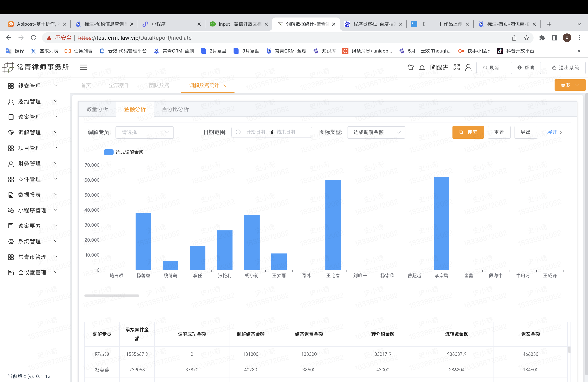Click the 数据报表 sidebar icon
Viewport: 588px width, 382px height.
[x=11, y=195]
